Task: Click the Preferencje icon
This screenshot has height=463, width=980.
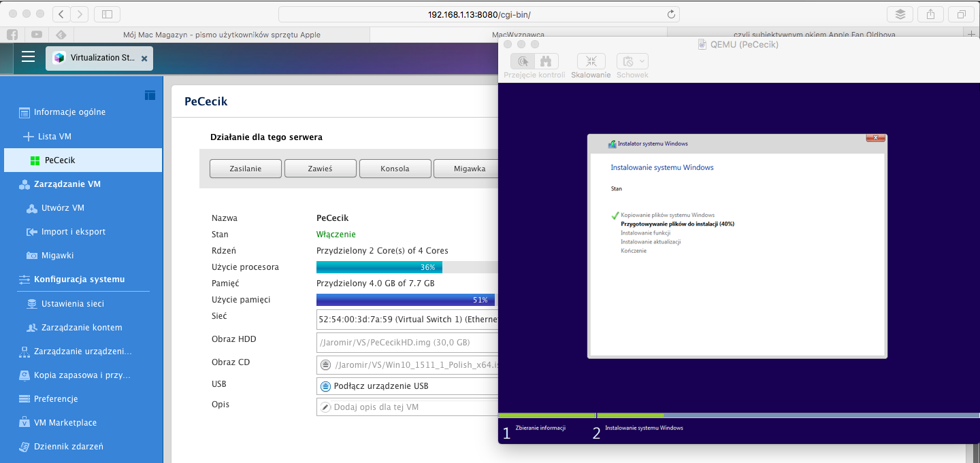Action: pos(24,399)
